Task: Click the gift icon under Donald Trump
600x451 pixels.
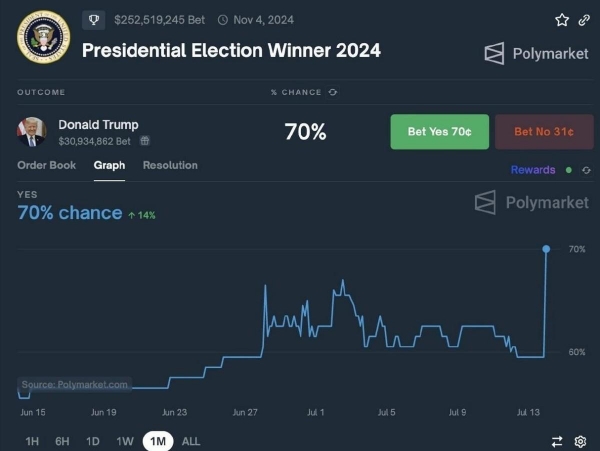Action: (x=145, y=141)
